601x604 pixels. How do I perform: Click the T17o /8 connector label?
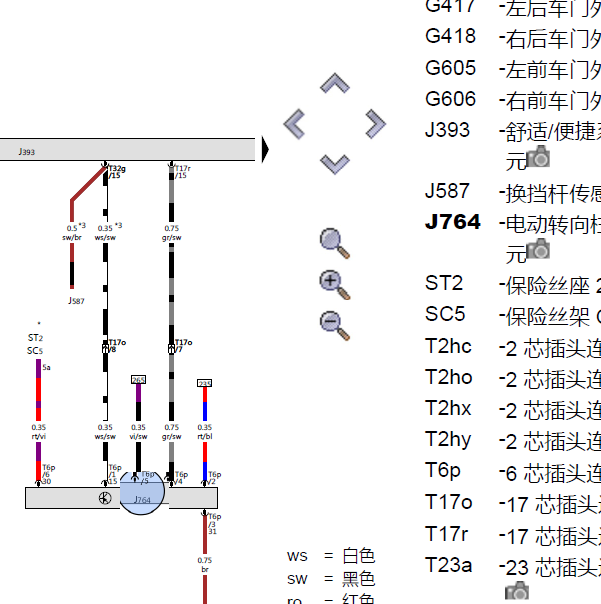coord(117,346)
